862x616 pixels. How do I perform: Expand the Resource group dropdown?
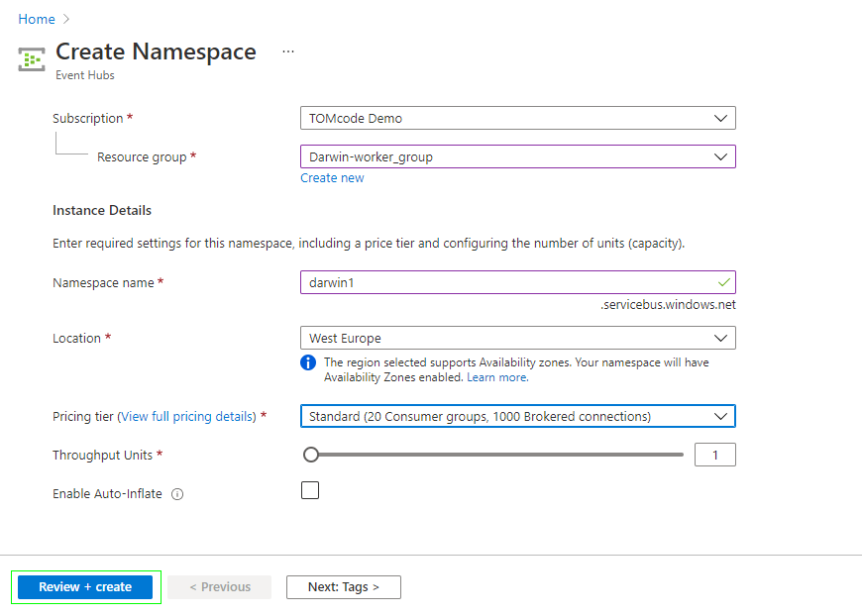click(x=517, y=156)
